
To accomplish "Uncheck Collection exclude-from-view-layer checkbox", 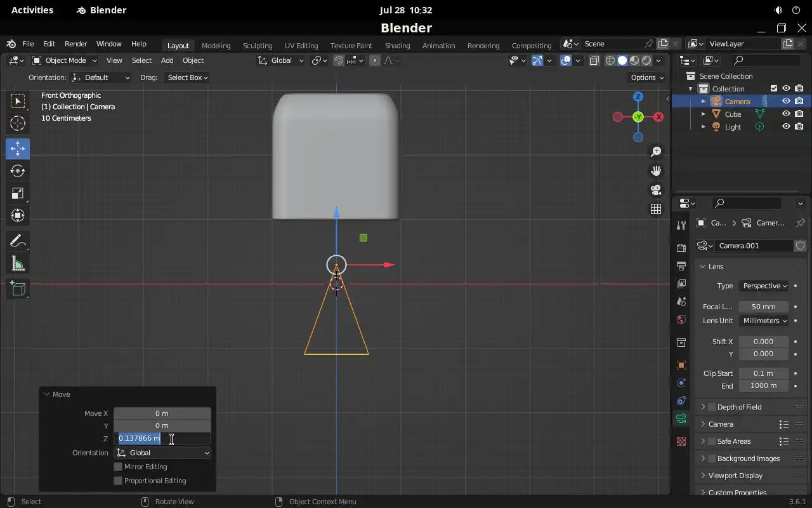I will (x=774, y=89).
